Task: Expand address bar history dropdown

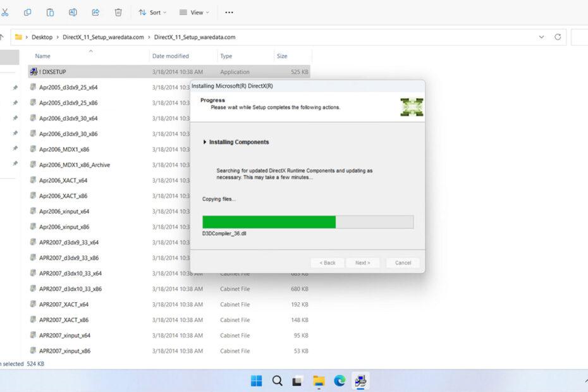Action: pyautogui.click(x=541, y=37)
